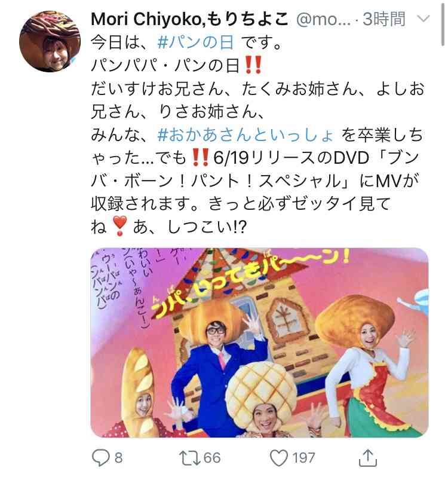
Task: Open the 3時間 timestamp of the tweet
Action: tap(384, 19)
